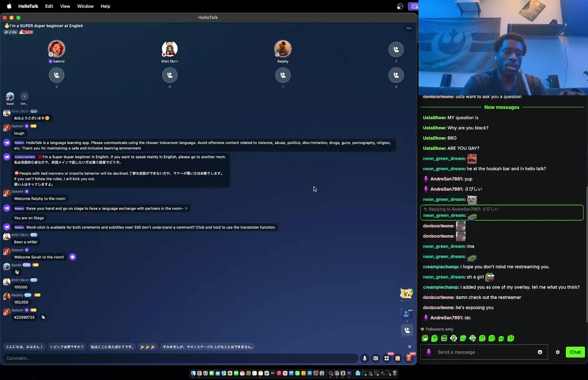The height and width of the screenshot is (380, 588).
Task: Open the Apple menu
Action: click(9, 6)
